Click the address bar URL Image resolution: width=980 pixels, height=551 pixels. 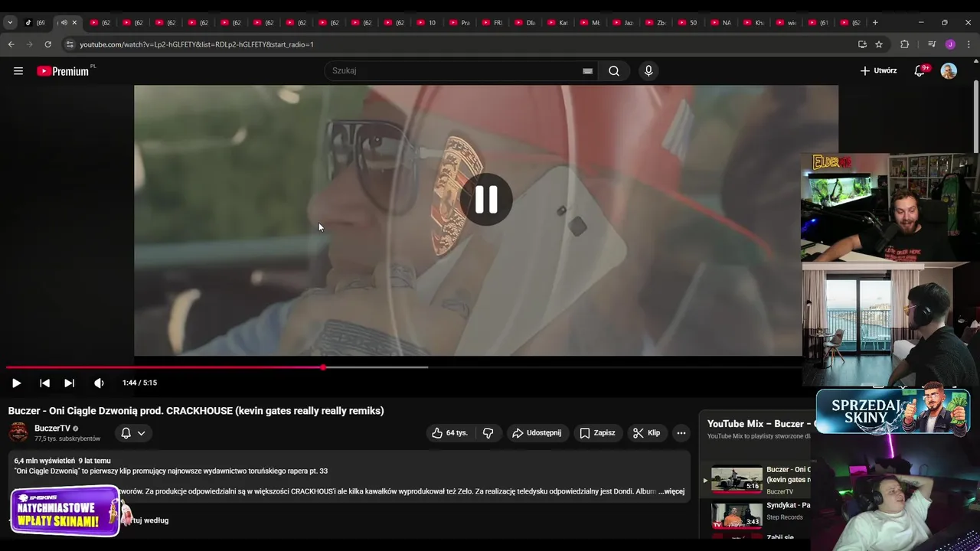tap(197, 44)
